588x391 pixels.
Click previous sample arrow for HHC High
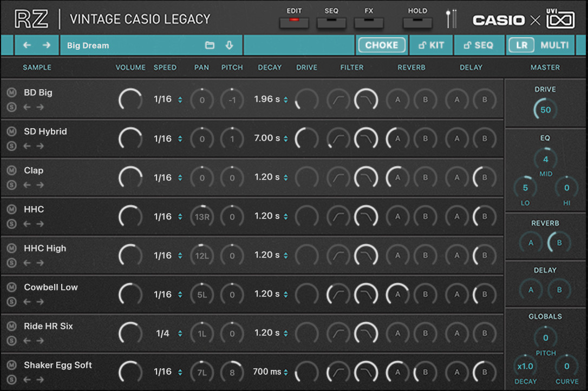27,263
